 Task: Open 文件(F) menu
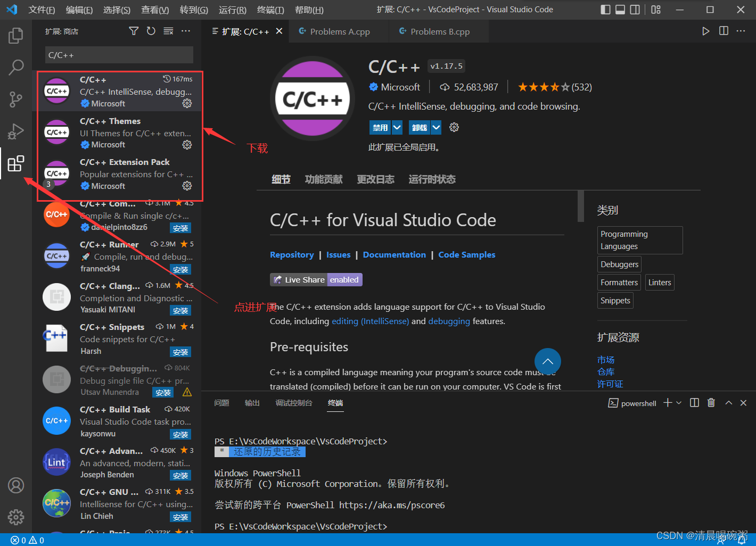tap(42, 10)
